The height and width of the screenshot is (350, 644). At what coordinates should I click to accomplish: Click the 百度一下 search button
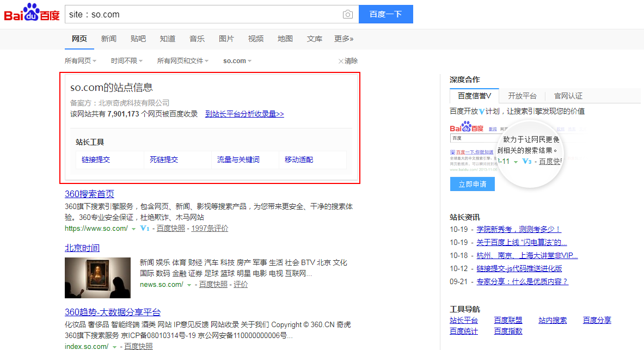pyautogui.click(x=385, y=14)
